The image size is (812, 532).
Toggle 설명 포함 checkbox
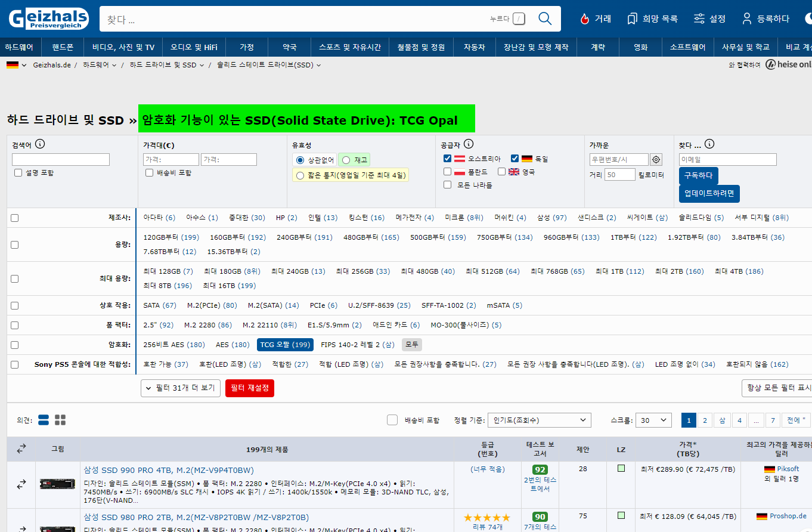point(18,172)
